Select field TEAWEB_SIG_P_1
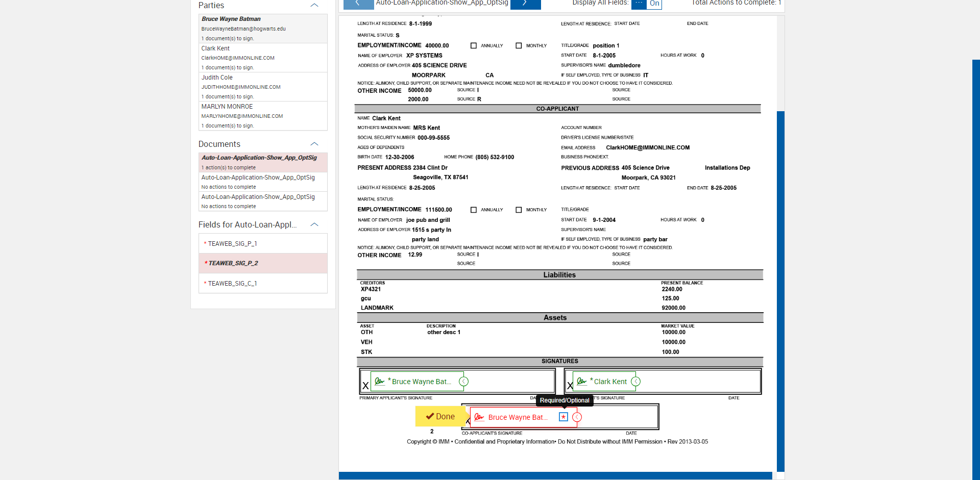This screenshot has width=980, height=480. pyautogui.click(x=263, y=244)
